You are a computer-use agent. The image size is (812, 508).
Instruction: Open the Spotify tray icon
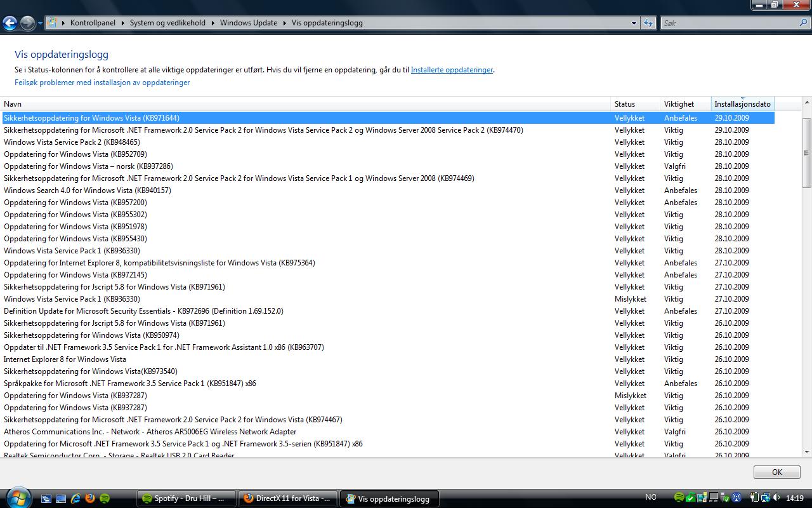679,497
